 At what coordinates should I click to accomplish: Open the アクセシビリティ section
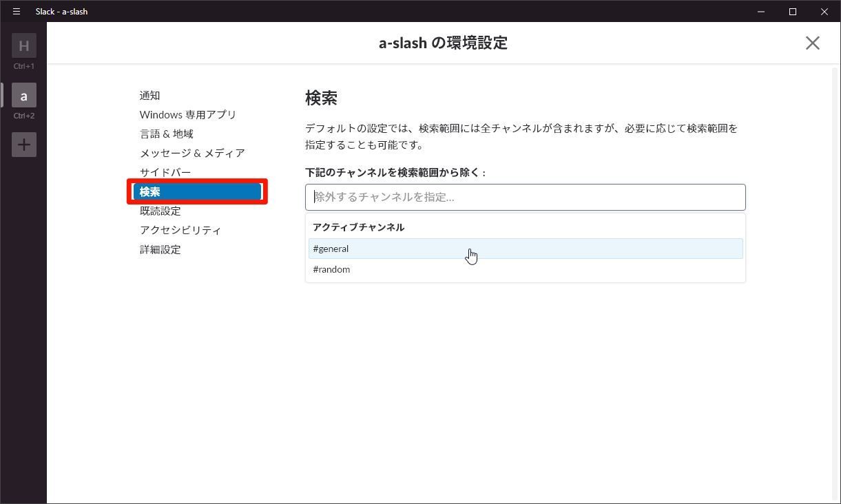click(x=180, y=231)
